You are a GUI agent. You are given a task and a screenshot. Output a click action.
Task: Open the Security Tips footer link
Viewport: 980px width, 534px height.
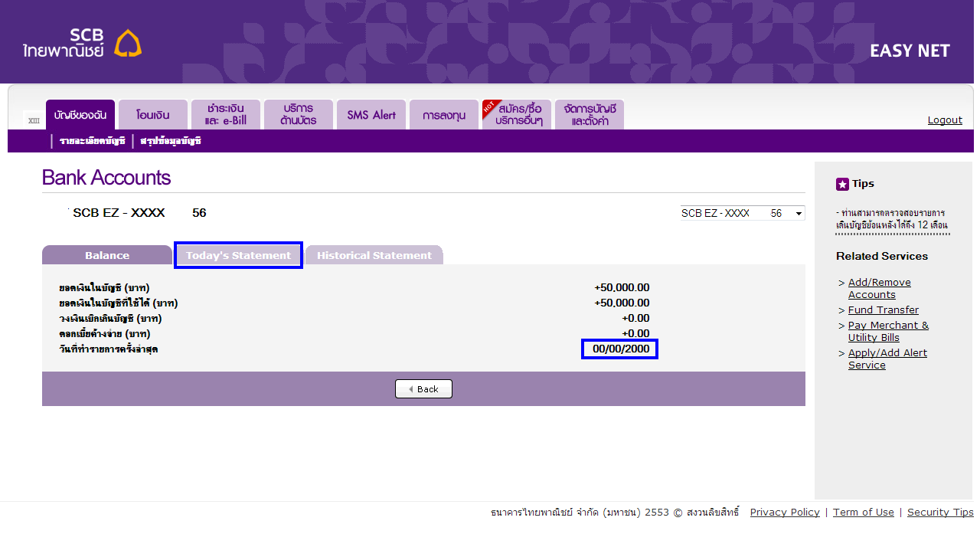coord(940,513)
